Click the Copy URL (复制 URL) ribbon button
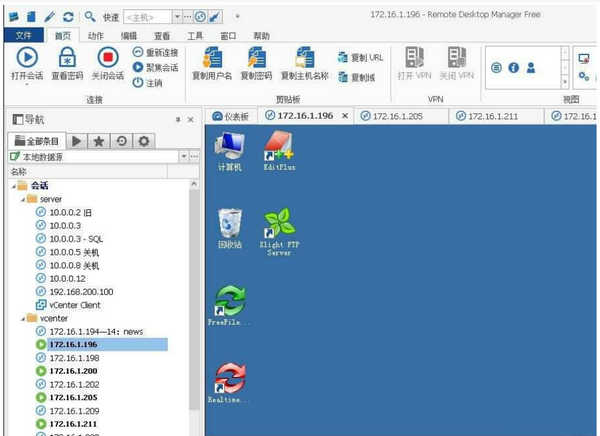600x436 pixels. tap(360, 57)
